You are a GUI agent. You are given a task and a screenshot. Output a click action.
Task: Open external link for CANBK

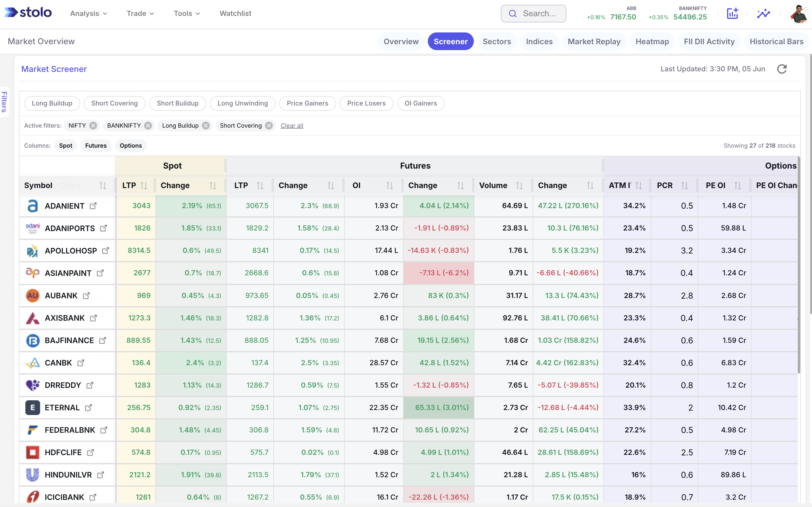coord(81,363)
